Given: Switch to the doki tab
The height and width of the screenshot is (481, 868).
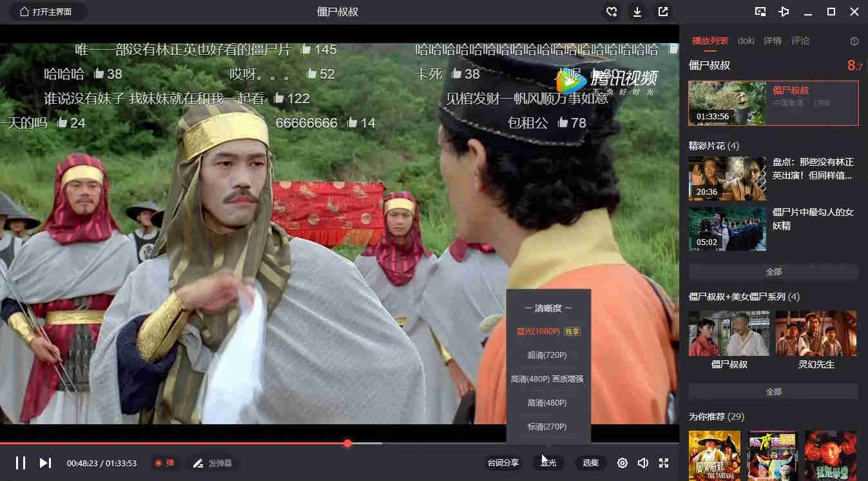Looking at the screenshot, I should tap(746, 41).
